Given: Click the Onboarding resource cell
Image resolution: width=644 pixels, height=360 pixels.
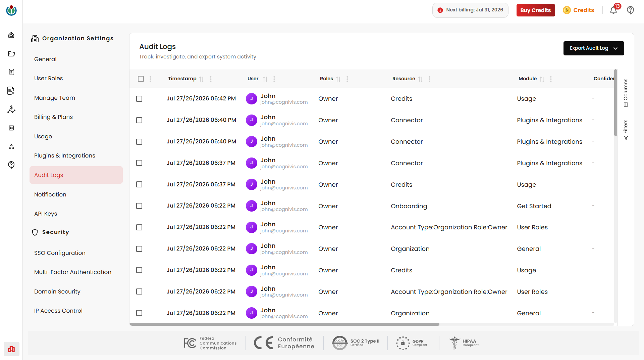Looking at the screenshot, I should [409, 206].
